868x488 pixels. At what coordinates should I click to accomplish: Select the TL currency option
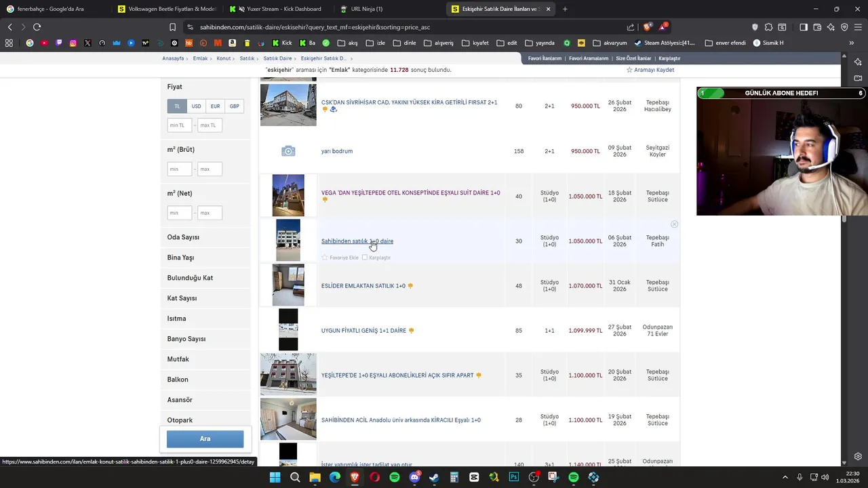click(x=177, y=106)
